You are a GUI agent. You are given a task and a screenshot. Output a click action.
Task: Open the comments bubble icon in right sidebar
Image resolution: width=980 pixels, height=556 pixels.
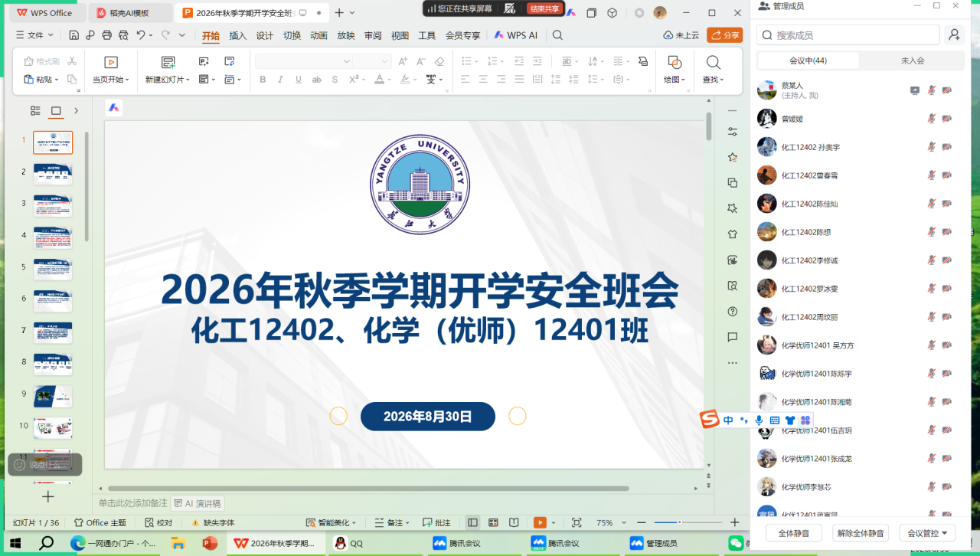pyautogui.click(x=733, y=337)
